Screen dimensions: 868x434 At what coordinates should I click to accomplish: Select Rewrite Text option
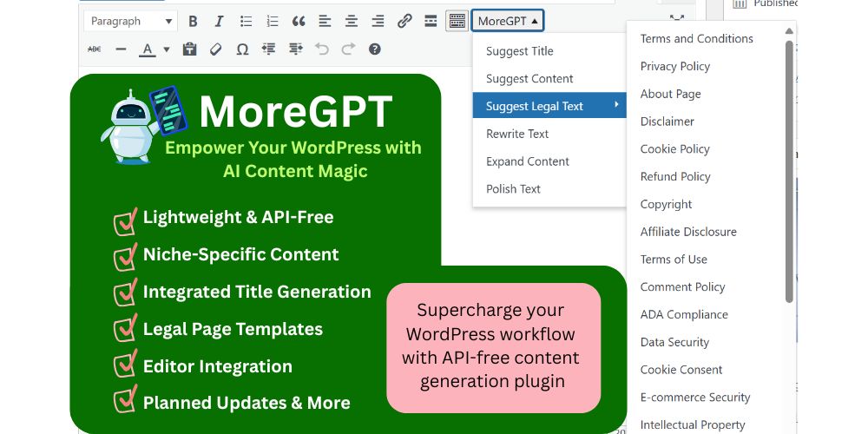pos(549,134)
